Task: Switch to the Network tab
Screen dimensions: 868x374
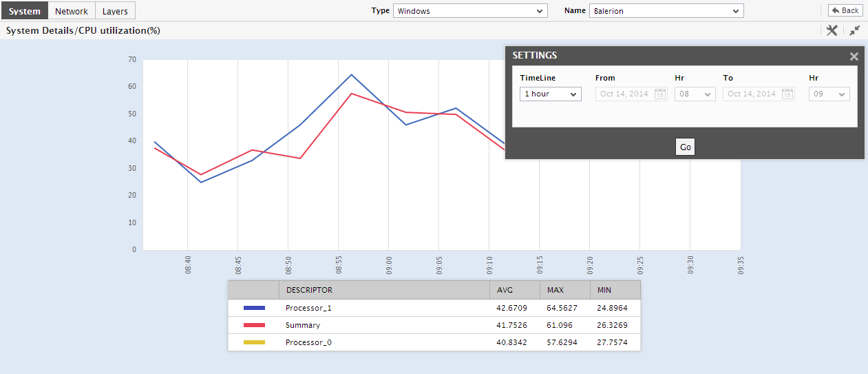Action: coord(72,10)
